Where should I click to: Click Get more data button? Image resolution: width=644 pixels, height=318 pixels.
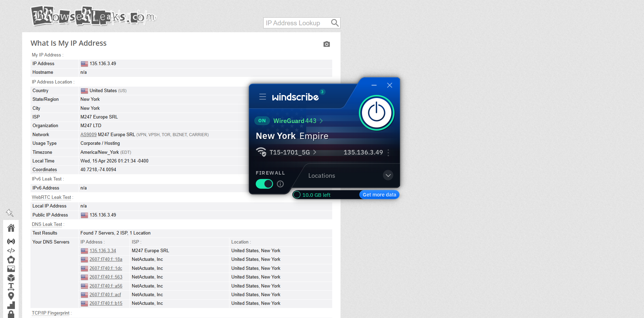[379, 195]
